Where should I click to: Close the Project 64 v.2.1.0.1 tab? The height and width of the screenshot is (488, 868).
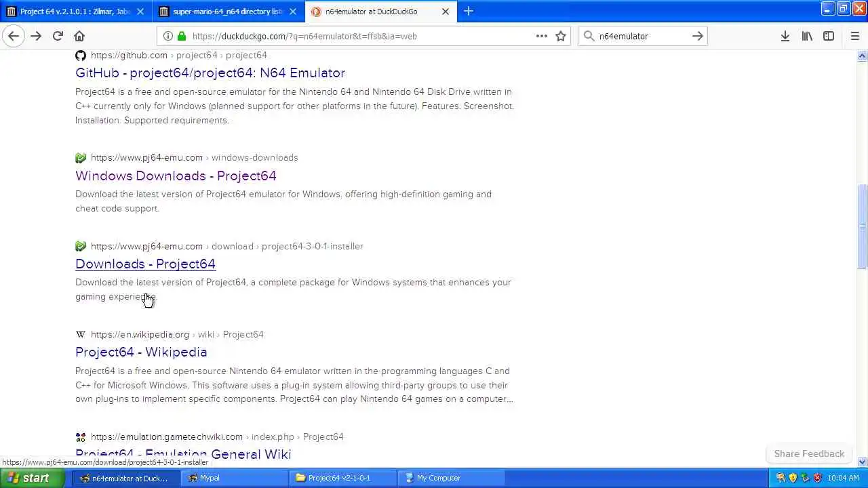click(x=140, y=12)
